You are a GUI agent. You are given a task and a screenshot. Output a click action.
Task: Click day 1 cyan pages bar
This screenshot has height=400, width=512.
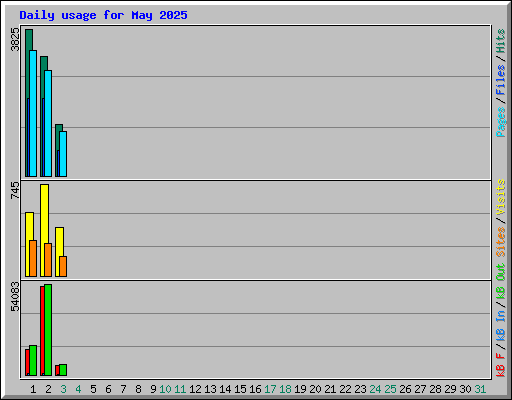(x=33, y=113)
